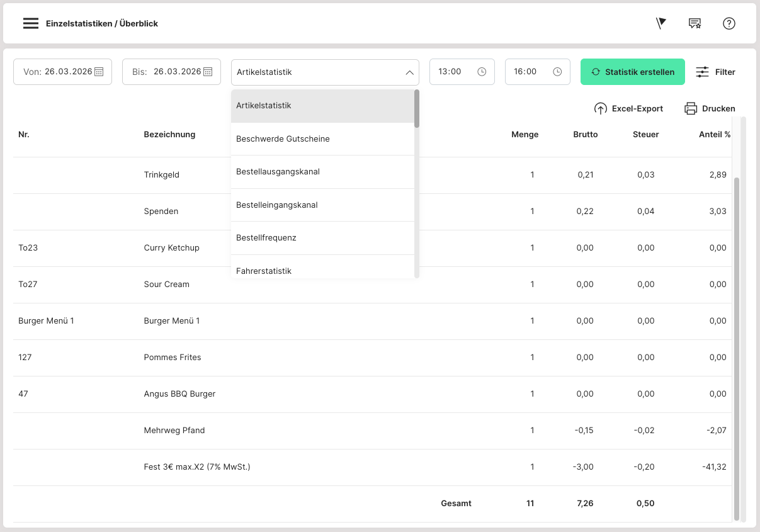Viewport: 760px width, 532px height.
Task: Open the Filter options
Action: pos(716,72)
